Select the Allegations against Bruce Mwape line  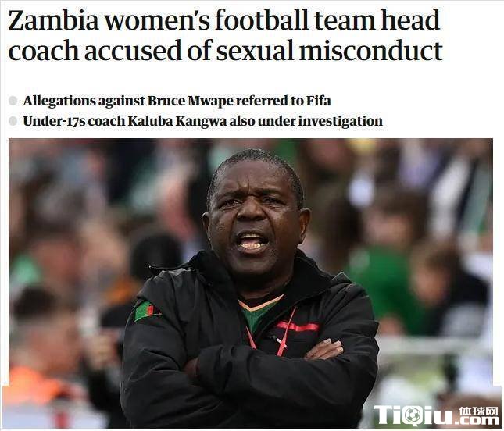(177, 101)
